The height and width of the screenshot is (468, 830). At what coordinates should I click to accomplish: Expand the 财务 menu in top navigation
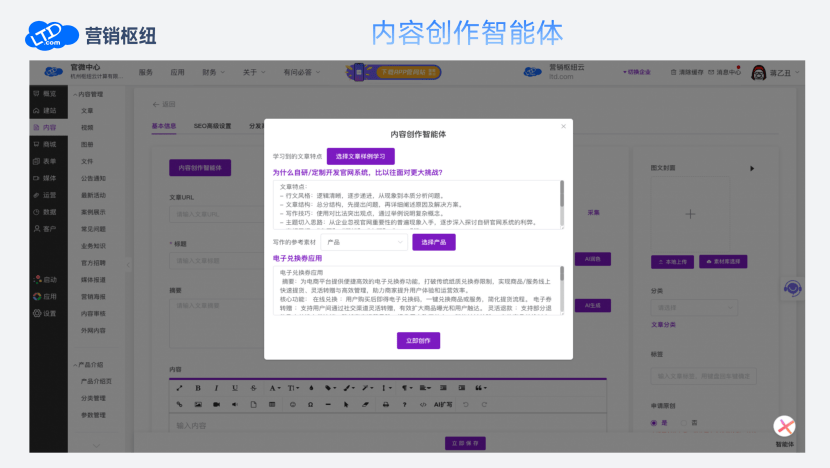click(212, 72)
